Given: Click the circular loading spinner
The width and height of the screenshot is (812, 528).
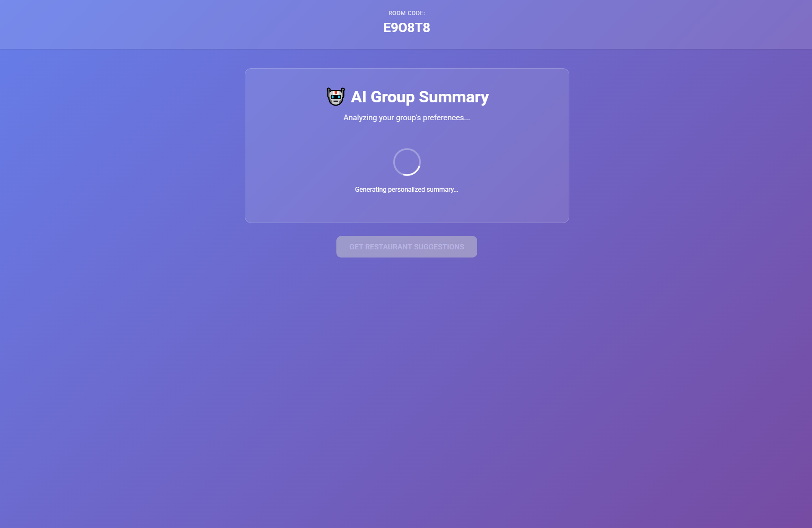Looking at the screenshot, I should coord(407,162).
